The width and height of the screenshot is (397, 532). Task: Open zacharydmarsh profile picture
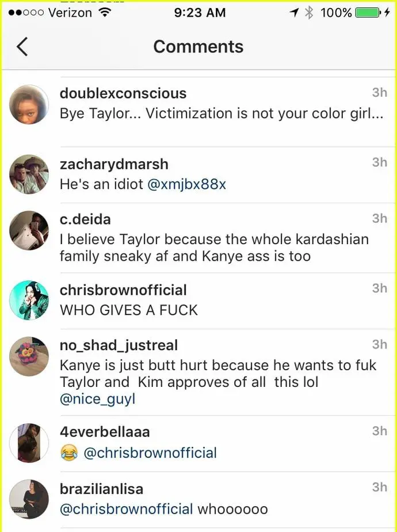point(29,174)
